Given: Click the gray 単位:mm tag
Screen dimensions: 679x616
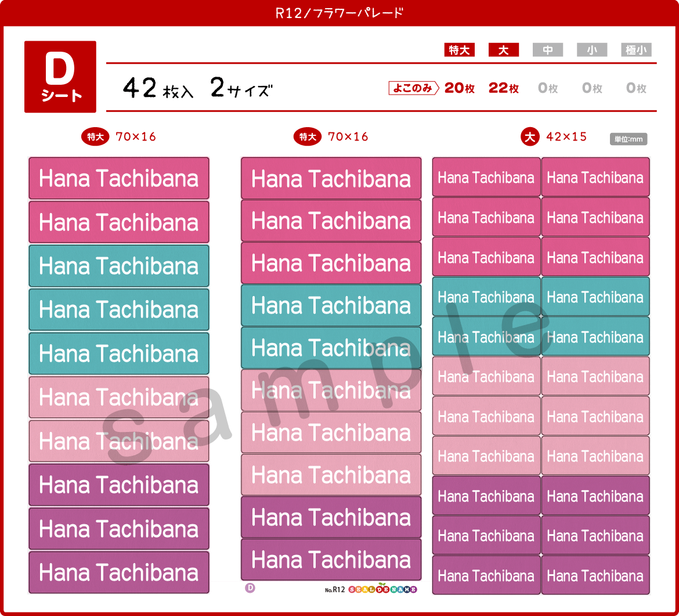Looking at the screenshot, I should (x=629, y=139).
